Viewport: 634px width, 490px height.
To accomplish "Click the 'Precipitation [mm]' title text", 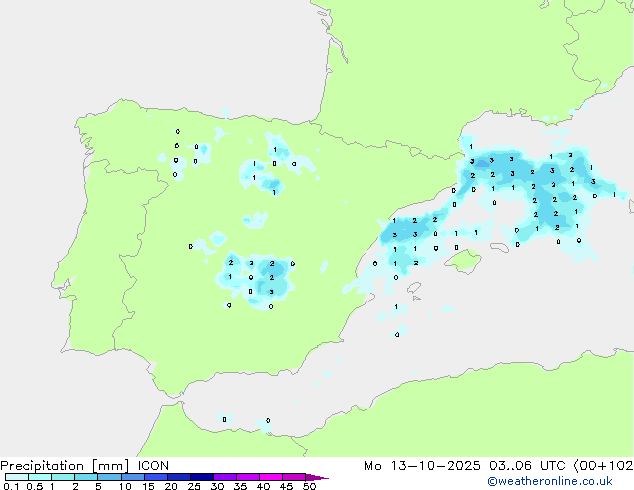I will coord(65,466).
